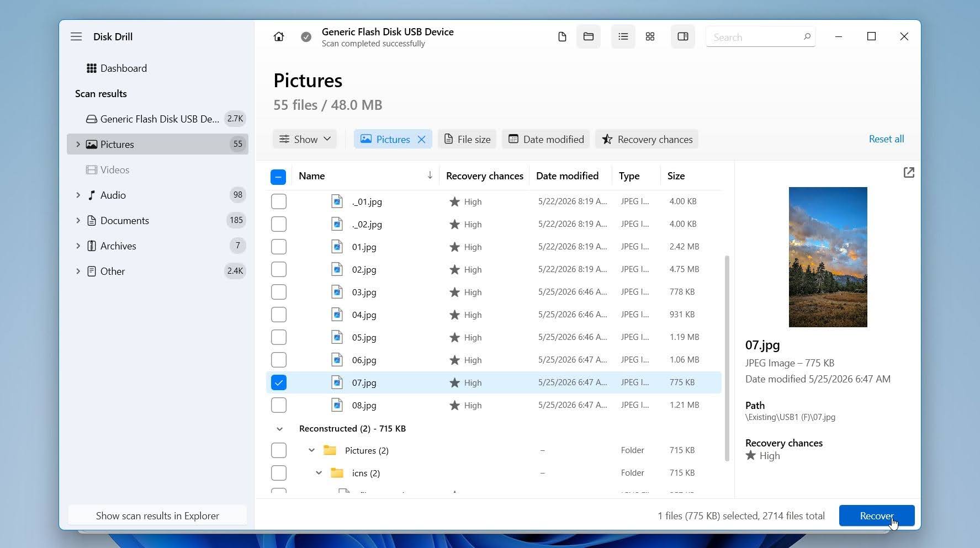Select the Pictures category in sidebar
The image size is (980, 548).
(157, 144)
